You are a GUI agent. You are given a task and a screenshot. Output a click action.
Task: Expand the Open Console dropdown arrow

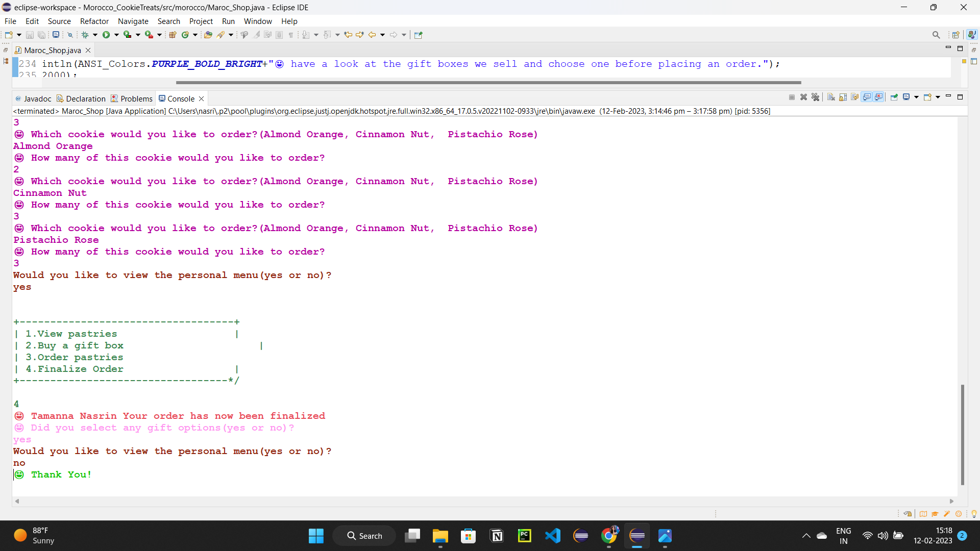click(938, 97)
